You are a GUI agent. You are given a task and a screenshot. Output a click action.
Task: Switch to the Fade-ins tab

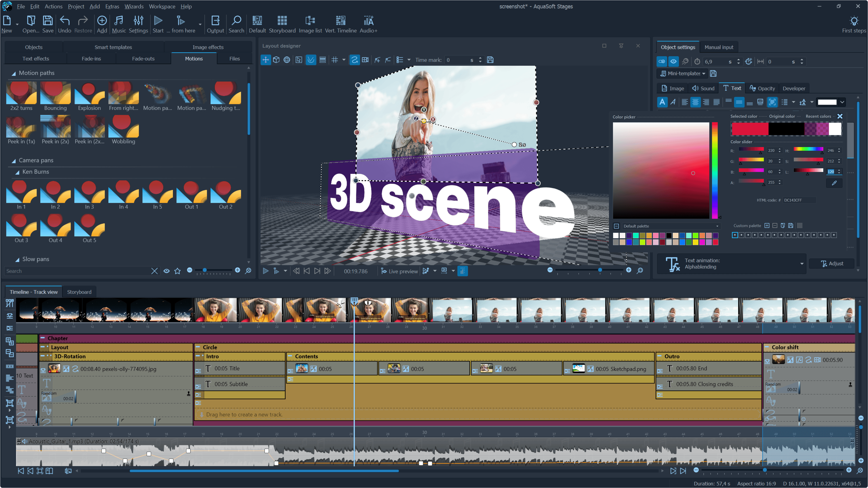pos(91,59)
